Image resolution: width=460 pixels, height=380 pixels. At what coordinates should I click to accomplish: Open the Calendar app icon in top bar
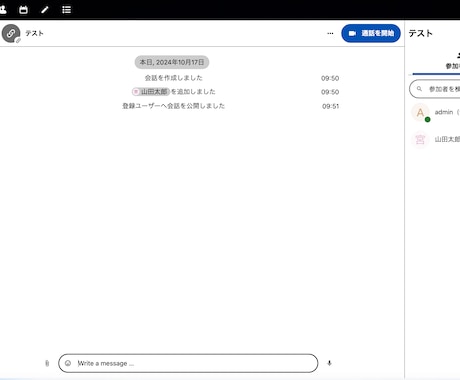point(23,10)
